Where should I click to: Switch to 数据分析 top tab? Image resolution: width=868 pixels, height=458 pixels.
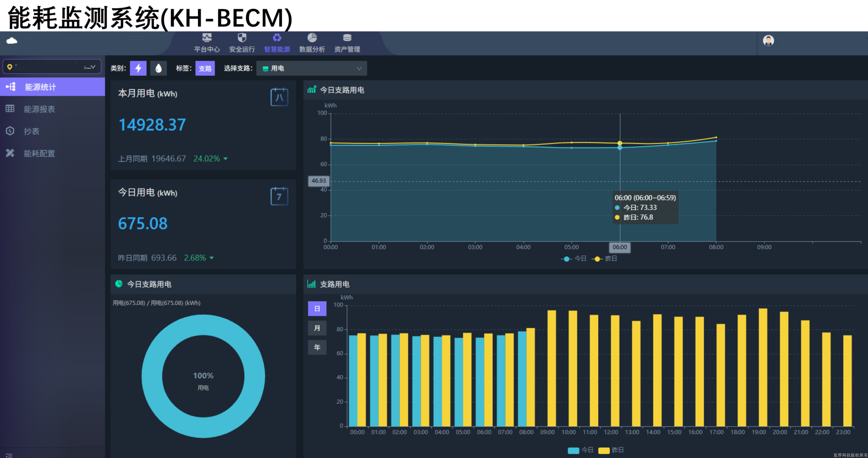[312, 43]
